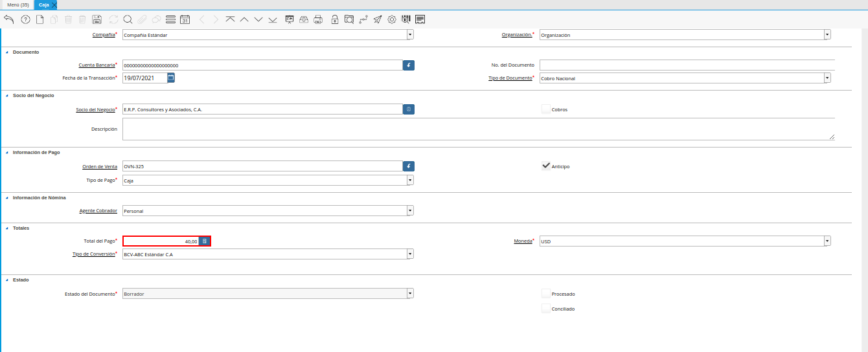The height and width of the screenshot is (352, 868).
Task: Collapse the Información de Pago section
Action: click(7, 153)
